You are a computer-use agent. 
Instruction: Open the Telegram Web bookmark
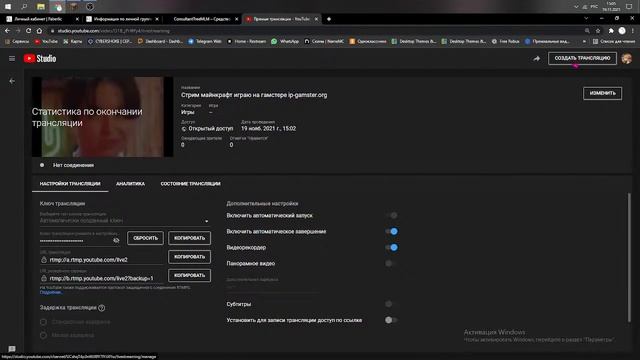coord(205,41)
